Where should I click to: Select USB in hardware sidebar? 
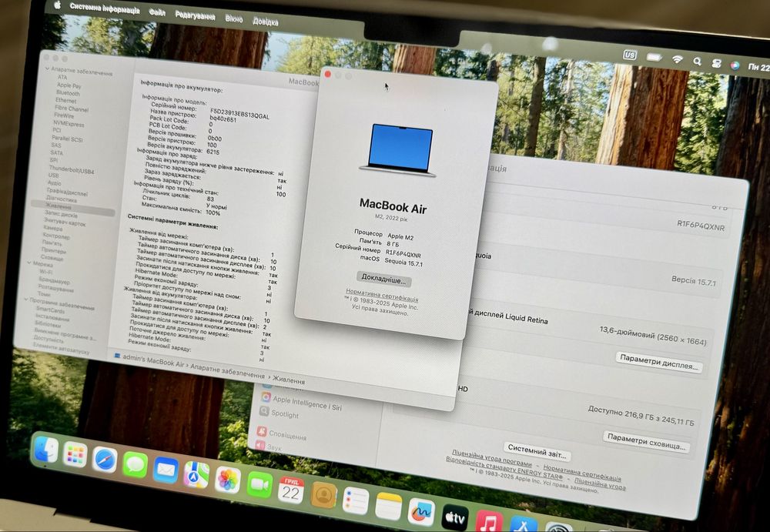[54, 175]
